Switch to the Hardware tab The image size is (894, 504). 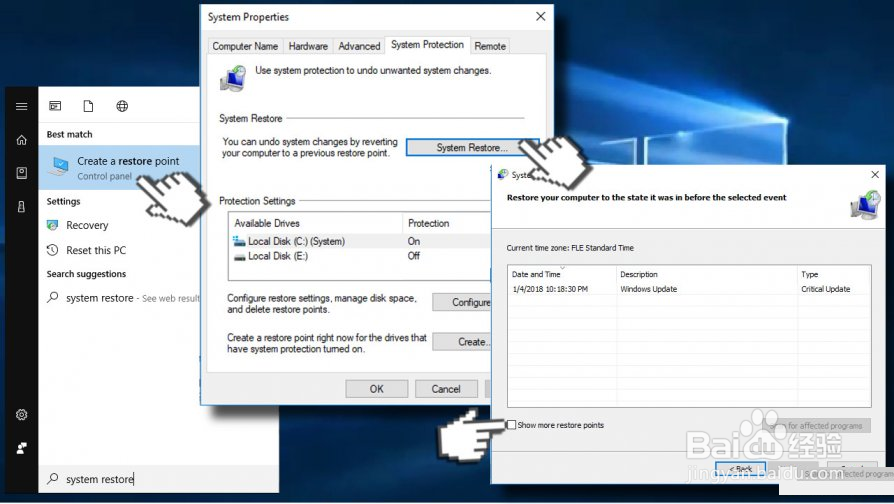(x=308, y=46)
